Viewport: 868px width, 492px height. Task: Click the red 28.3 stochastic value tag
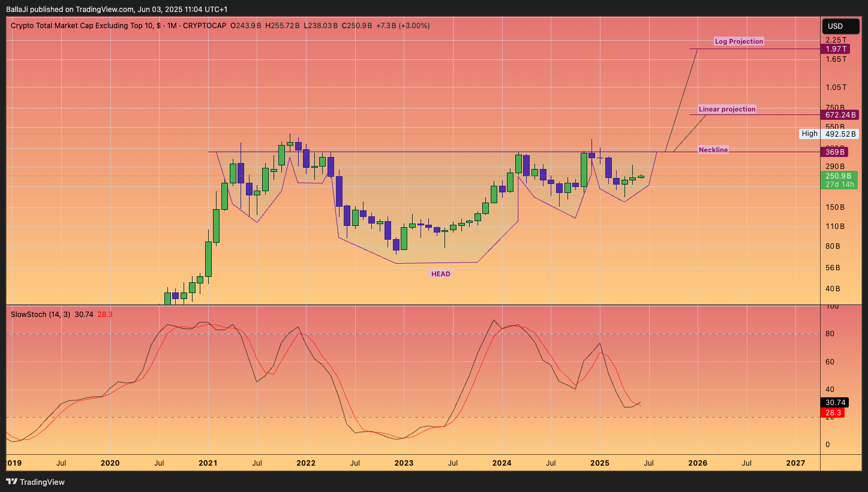coord(833,413)
